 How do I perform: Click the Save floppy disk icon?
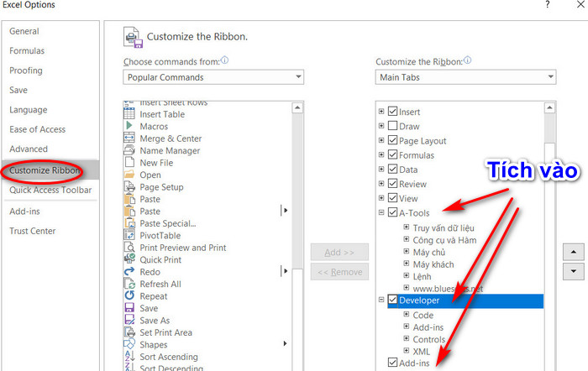coord(129,308)
